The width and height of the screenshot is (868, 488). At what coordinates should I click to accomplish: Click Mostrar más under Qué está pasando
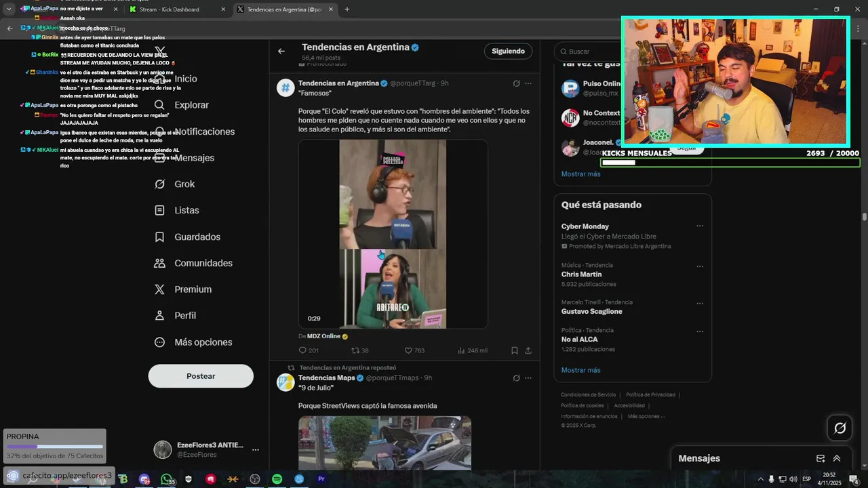click(x=580, y=370)
